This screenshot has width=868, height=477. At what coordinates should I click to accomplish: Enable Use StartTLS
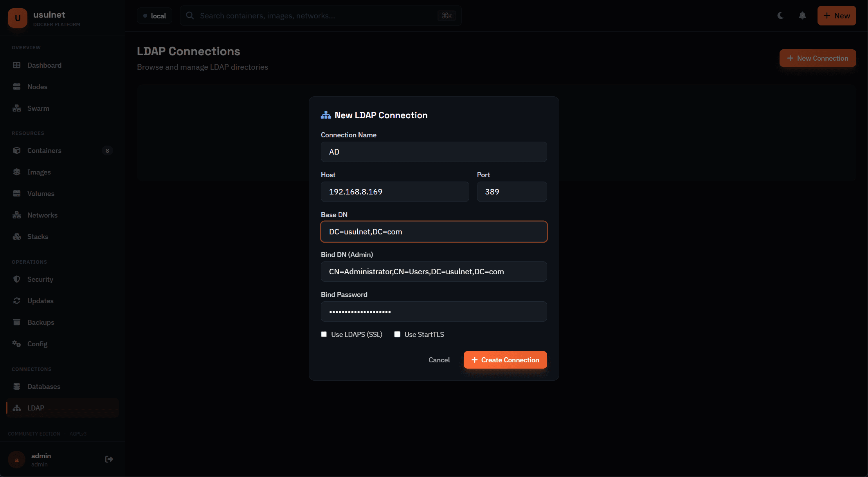tap(397, 334)
